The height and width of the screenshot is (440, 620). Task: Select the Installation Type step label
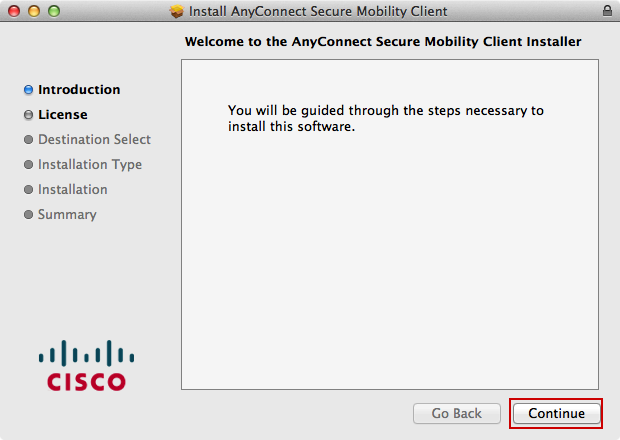click(x=90, y=165)
